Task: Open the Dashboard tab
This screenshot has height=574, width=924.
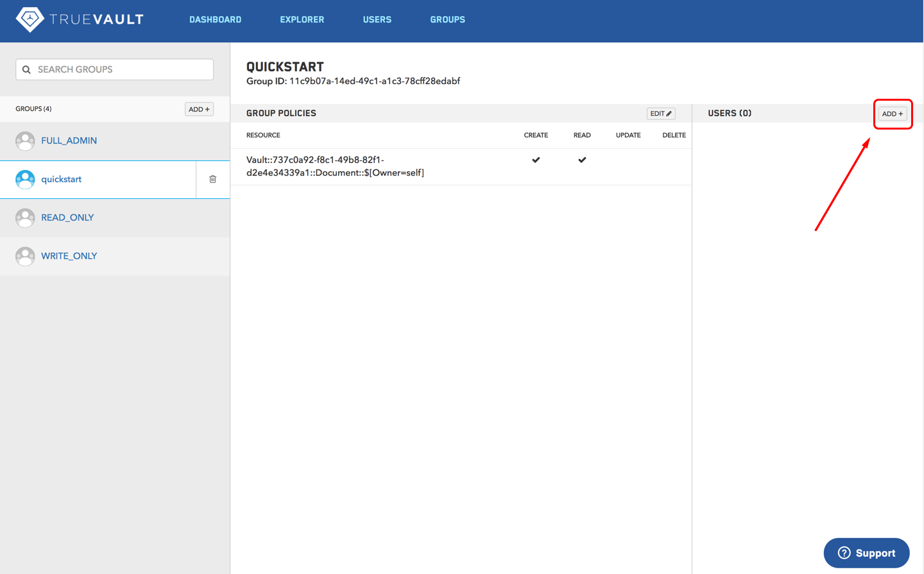Action: pos(216,20)
